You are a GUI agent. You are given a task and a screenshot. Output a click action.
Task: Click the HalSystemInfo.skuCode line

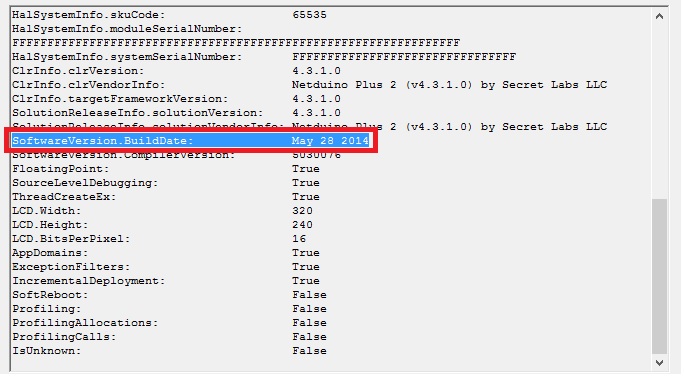coord(169,15)
